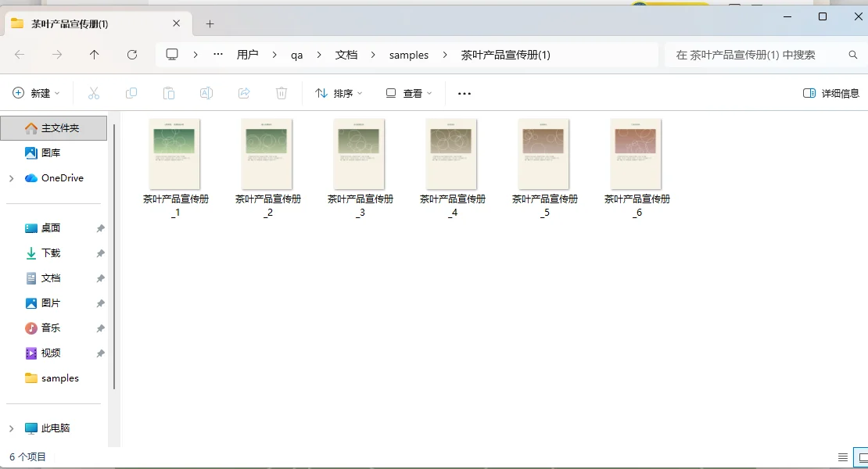Switch to details list view icon

click(x=842, y=457)
